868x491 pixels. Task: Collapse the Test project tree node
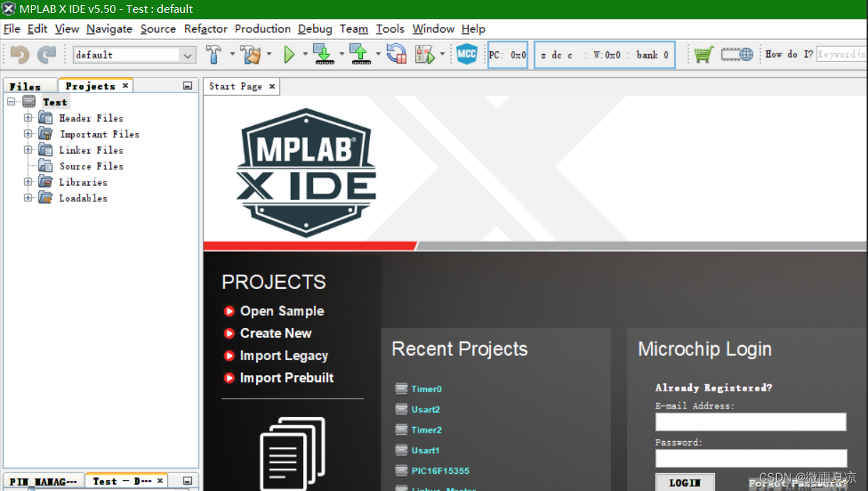point(11,102)
